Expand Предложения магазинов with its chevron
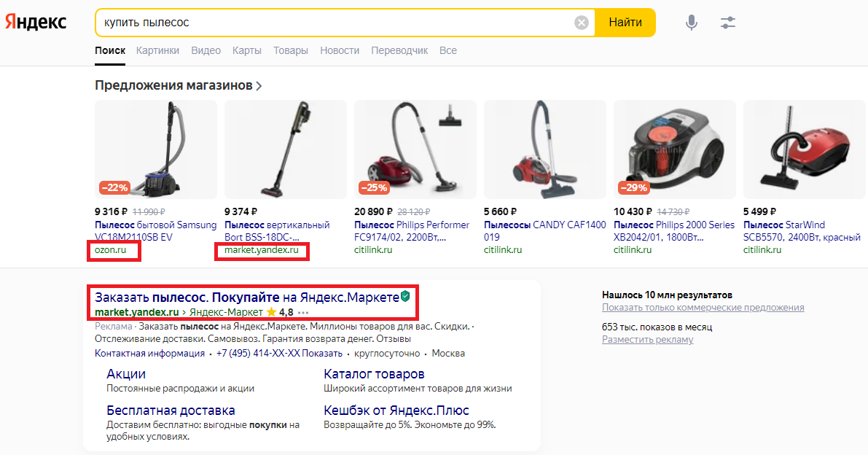868x455 pixels. pyautogui.click(x=259, y=86)
